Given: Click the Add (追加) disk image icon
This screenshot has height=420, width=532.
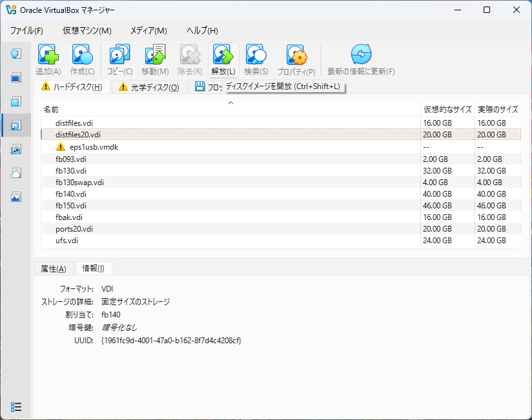Looking at the screenshot, I should (48, 54).
